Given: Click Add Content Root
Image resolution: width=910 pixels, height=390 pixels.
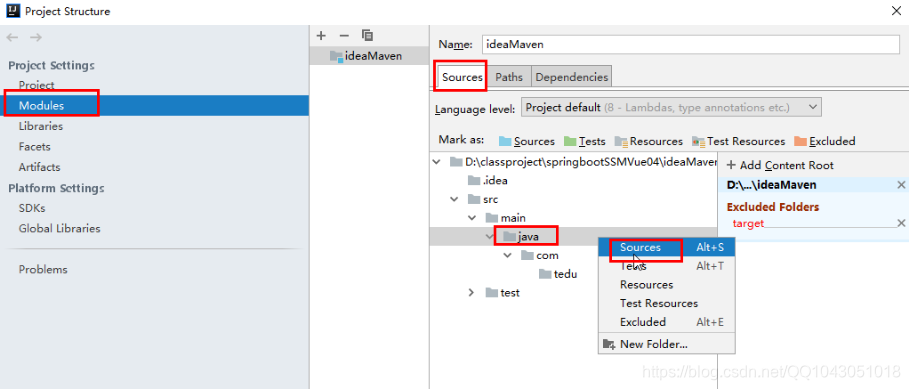Looking at the screenshot, I should 780,165.
